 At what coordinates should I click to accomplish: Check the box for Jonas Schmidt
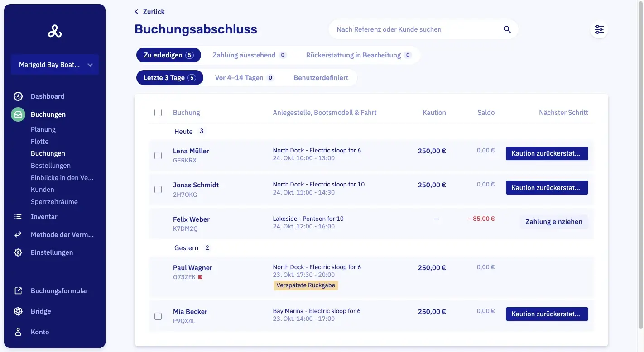158,190
